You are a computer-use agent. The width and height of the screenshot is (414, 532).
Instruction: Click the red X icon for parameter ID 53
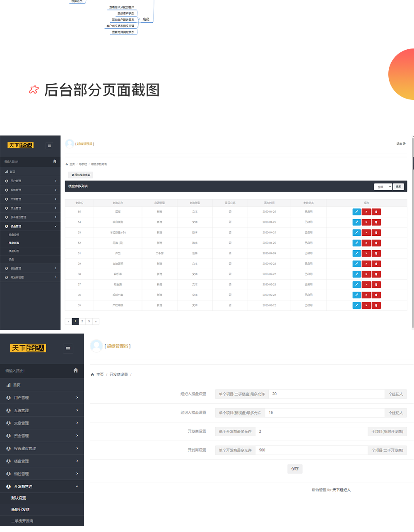click(366, 232)
